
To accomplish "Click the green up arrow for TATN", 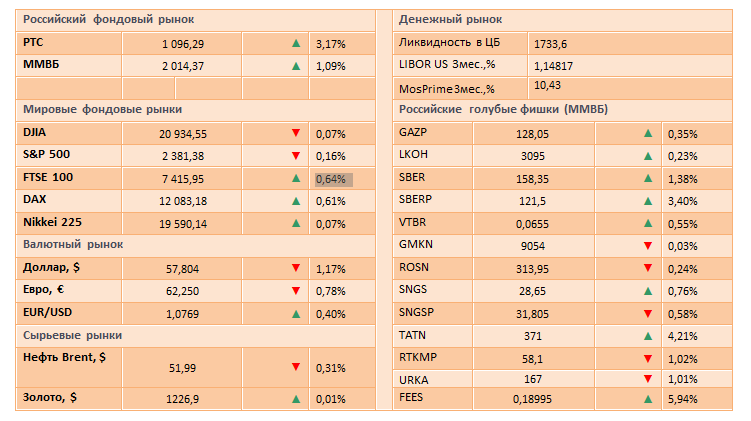I will (648, 336).
